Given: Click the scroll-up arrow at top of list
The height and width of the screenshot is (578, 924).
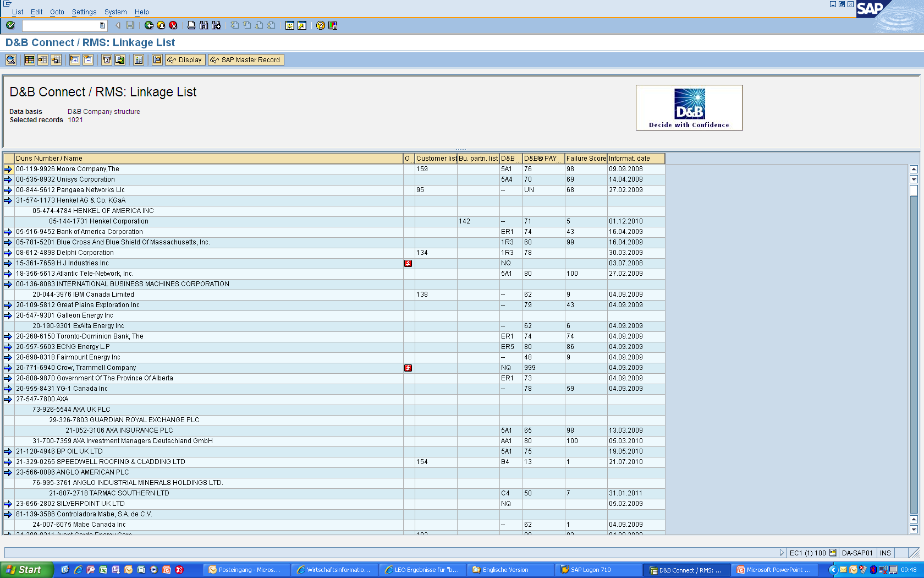Looking at the screenshot, I should point(914,170).
